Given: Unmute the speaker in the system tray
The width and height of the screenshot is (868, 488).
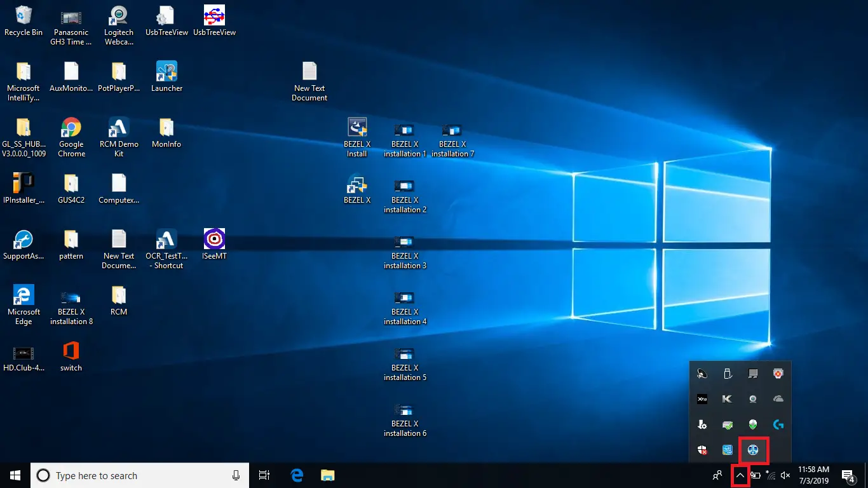Looking at the screenshot, I should pyautogui.click(x=785, y=475).
